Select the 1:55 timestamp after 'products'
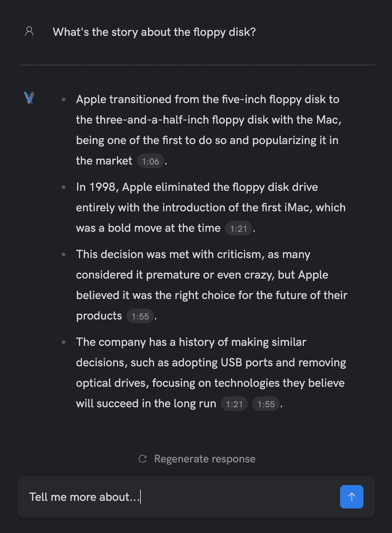The image size is (392, 533). [140, 316]
